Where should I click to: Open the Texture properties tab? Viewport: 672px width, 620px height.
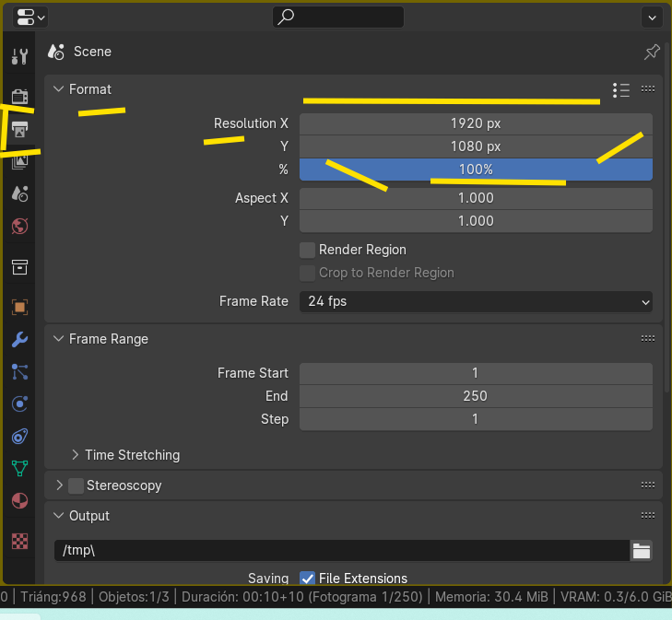19,541
